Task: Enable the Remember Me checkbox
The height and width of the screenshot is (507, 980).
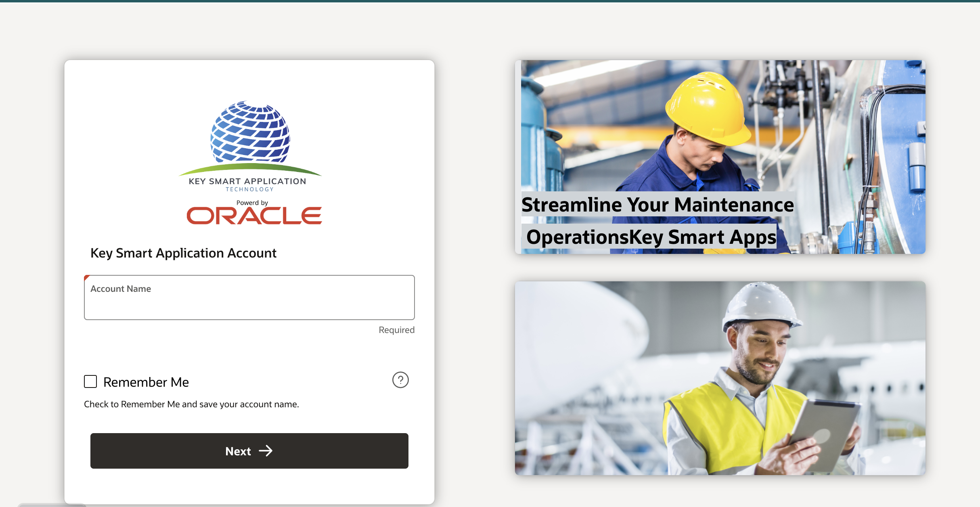Action: tap(90, 381)
